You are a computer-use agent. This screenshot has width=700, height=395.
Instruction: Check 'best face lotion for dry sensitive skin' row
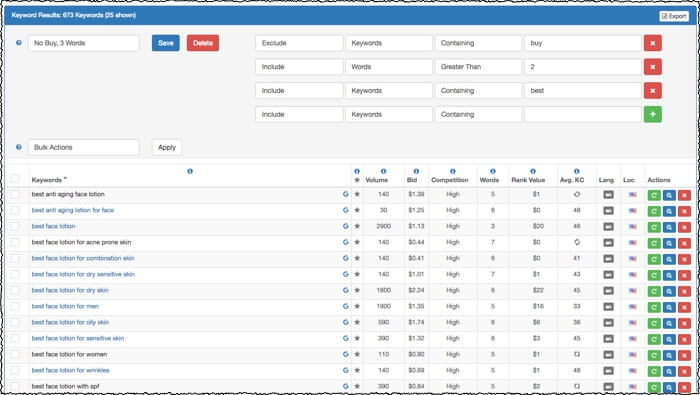[15, 274]
